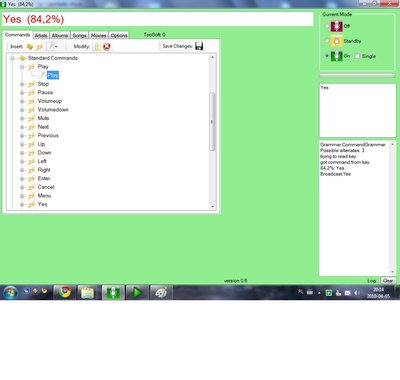The width and height of the screenshot is (400, 380).
Task: Select the Cancel command in tree
Action: point(46,187)
